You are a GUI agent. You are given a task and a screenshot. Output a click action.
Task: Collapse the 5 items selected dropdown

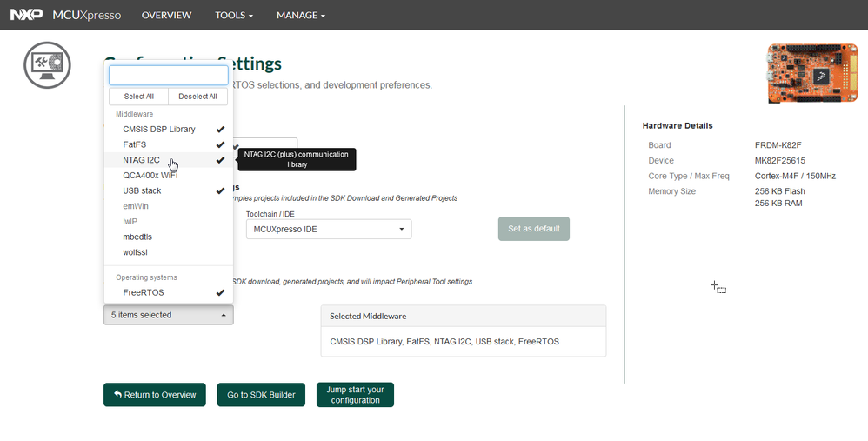(x=168, y=315)
